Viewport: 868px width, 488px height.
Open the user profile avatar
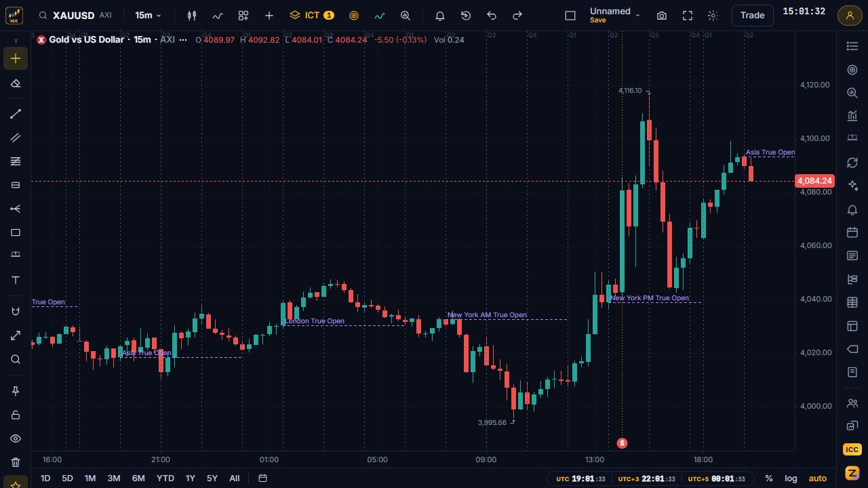(x=850, y=15)
